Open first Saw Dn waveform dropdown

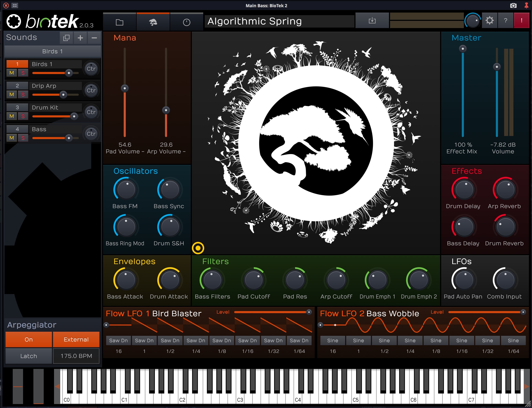pyautogui.click(x=118, y=341)
